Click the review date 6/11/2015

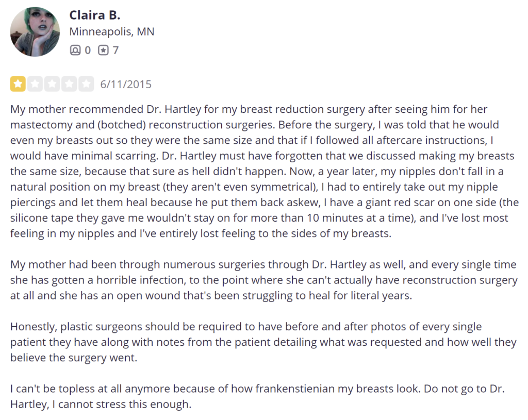tap(126, 84)
